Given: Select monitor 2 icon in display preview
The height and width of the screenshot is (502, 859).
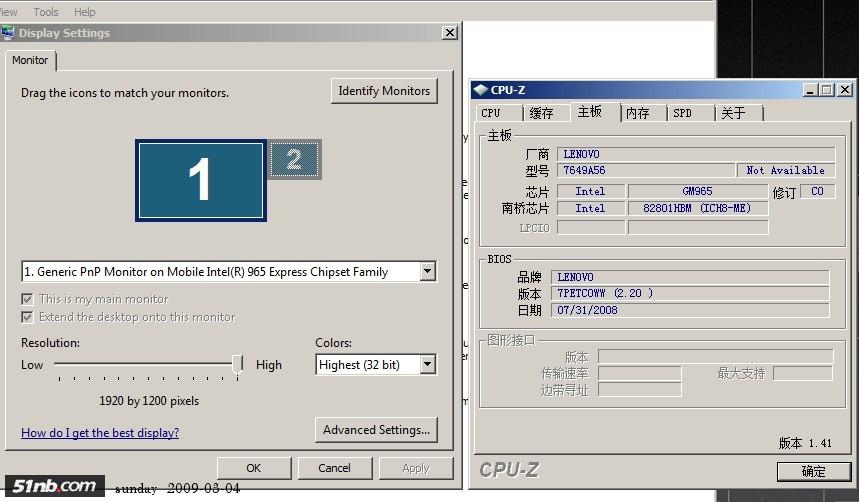Looking at the screenshot, I should pos(294,160).
